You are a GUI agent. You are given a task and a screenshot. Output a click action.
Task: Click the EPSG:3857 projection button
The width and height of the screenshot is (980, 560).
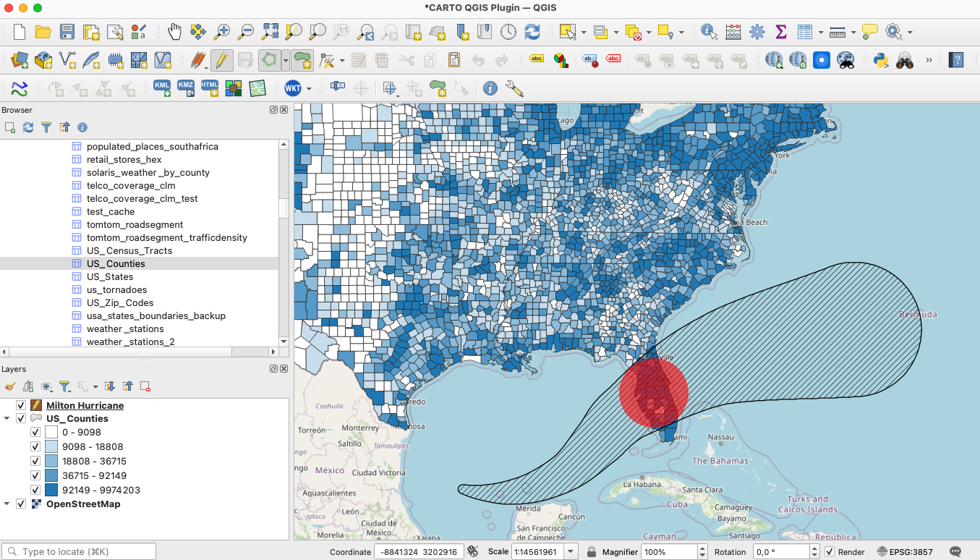point(904,552)
